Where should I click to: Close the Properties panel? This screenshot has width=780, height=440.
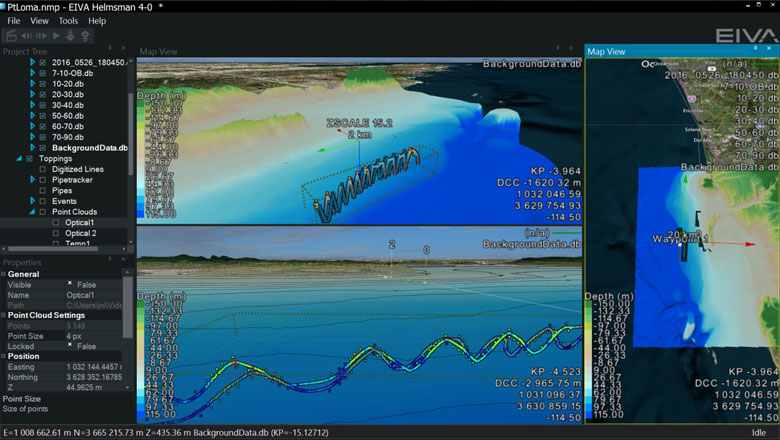tap(123, 259)
